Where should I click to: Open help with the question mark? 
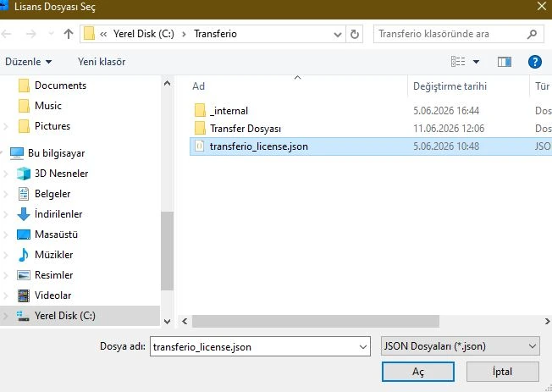click(535, 62)
